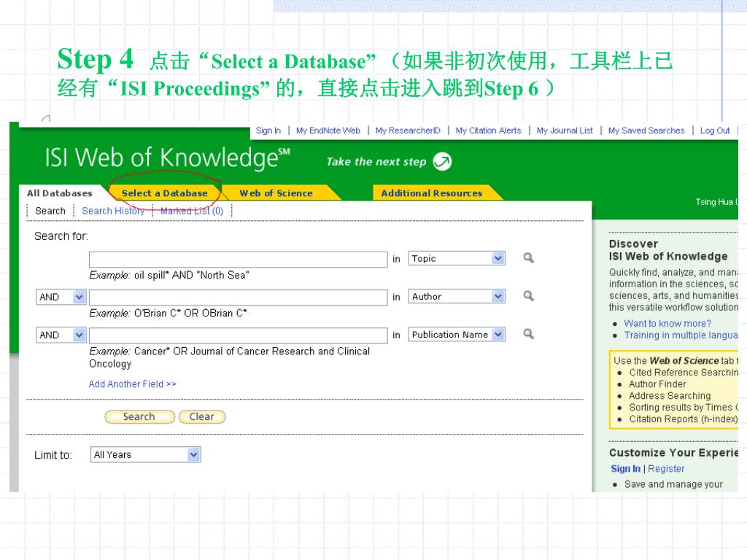
Task: Click Sign In in the top navigation
Action: click(x=268, y=131)
